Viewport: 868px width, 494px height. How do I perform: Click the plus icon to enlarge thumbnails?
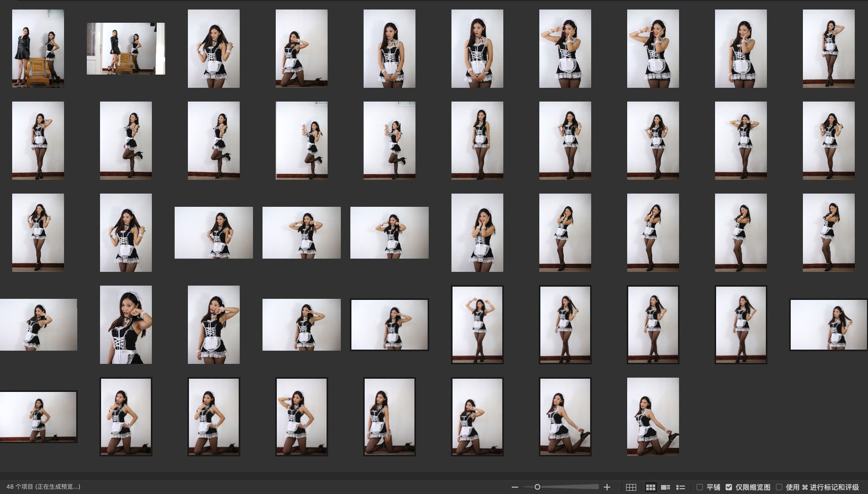[x=607, y=487]
